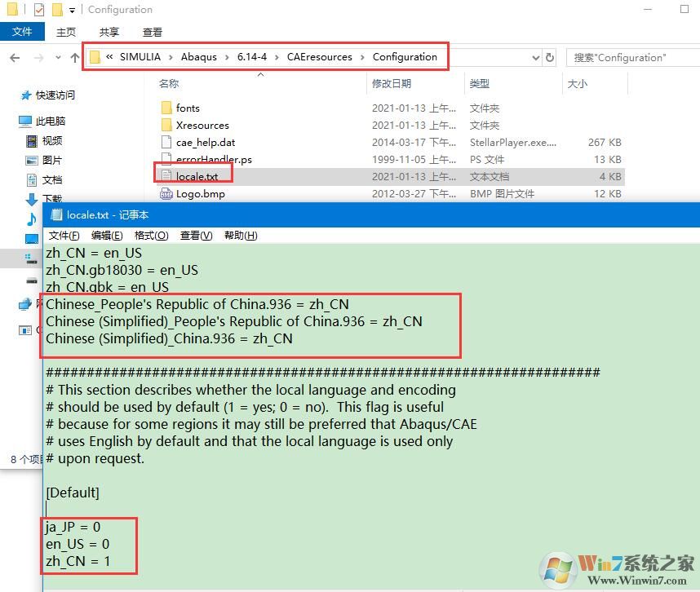
Task: Click the search Configuration input box
Action: (628, 58)
